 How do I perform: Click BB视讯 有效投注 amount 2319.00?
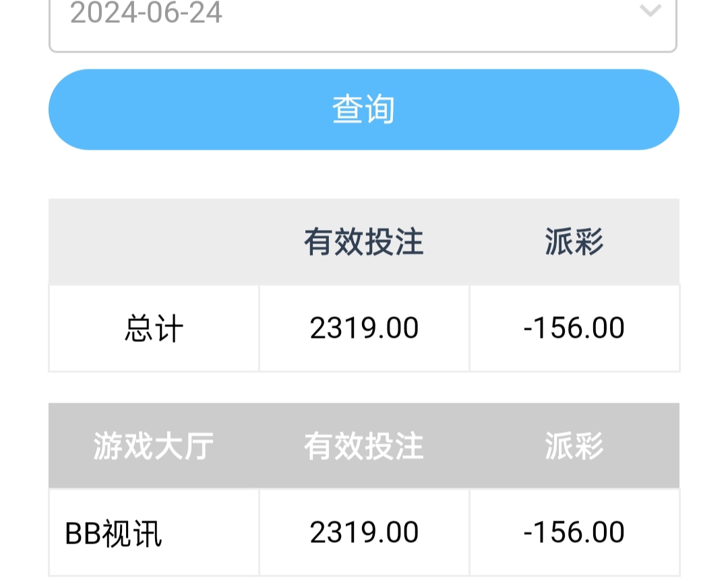[x=364, y=533]
